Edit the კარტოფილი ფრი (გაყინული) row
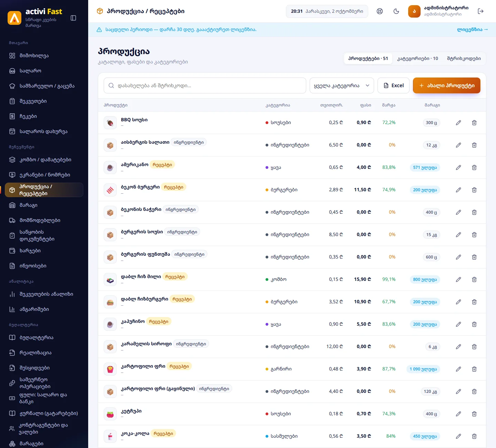The height and width of the screenshot is (448, 496). point(458,391)
